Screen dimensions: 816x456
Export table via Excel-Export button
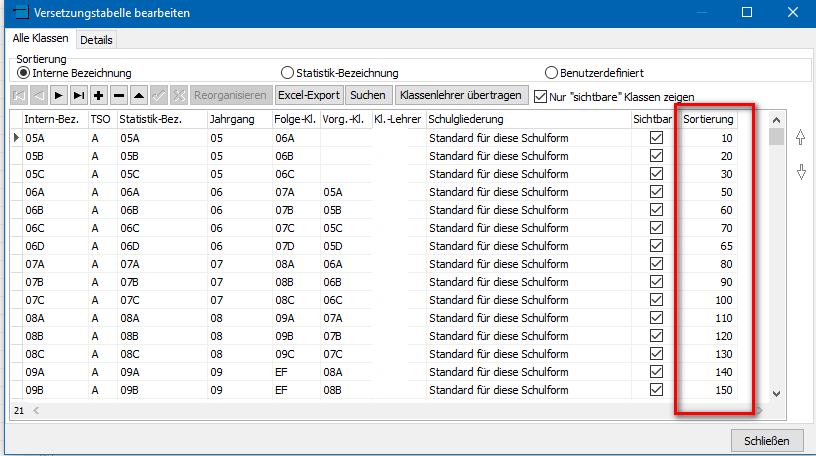tap(309, 95)
